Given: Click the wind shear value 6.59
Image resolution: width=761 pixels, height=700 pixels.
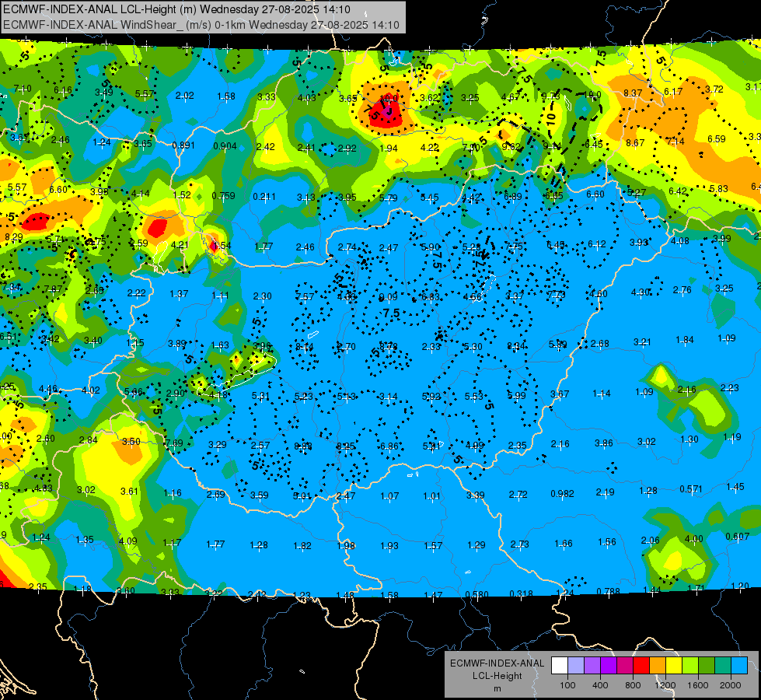Looking at the screenshot, I should [717, 139].
